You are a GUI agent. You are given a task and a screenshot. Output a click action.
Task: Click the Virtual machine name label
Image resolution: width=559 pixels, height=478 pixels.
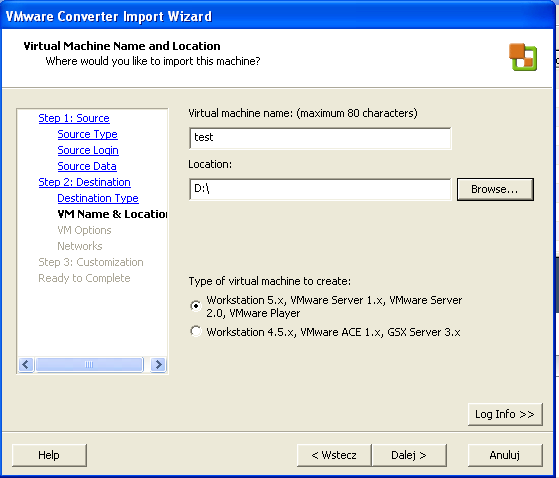[x=303, y=113]
